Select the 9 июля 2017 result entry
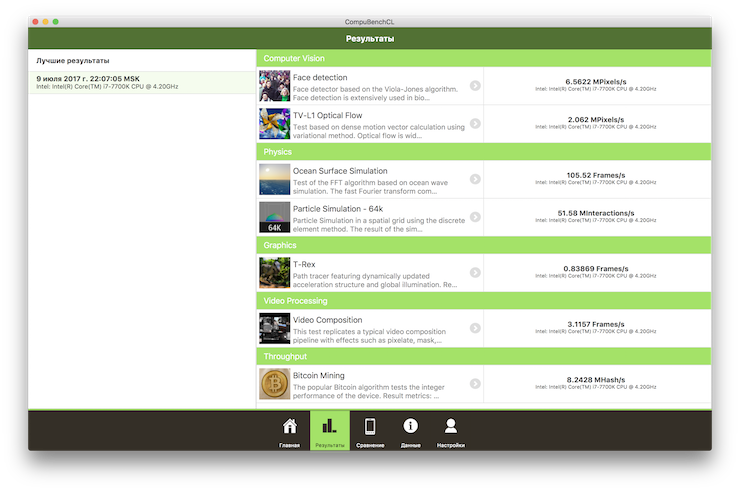Viewport: 740px width, 491px height. [x=142, y=83]
